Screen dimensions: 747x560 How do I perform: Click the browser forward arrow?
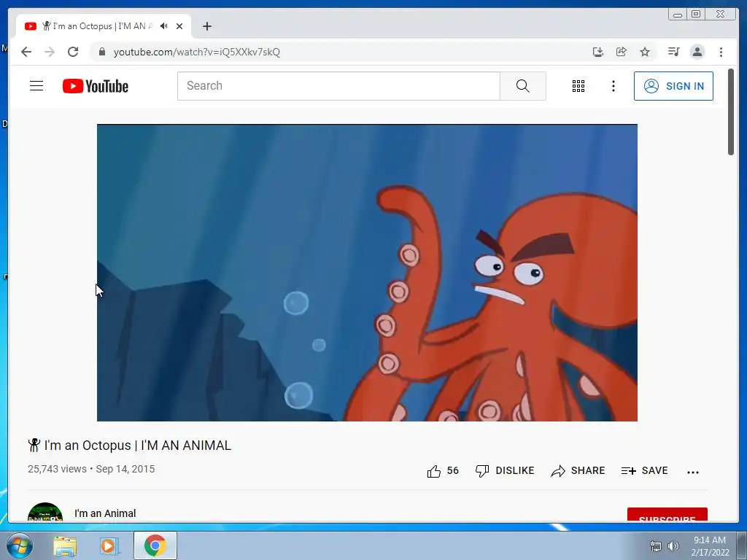coord(50,52)
